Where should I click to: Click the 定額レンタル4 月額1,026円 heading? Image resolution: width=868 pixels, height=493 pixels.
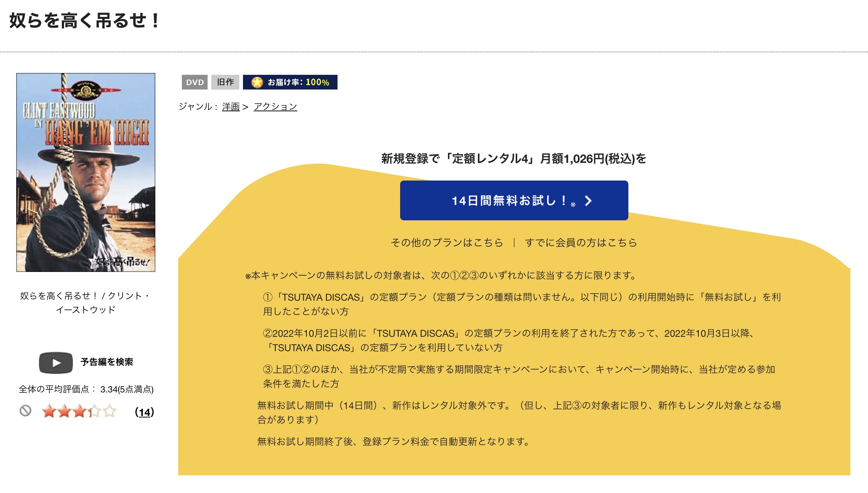tap(514, 159)
